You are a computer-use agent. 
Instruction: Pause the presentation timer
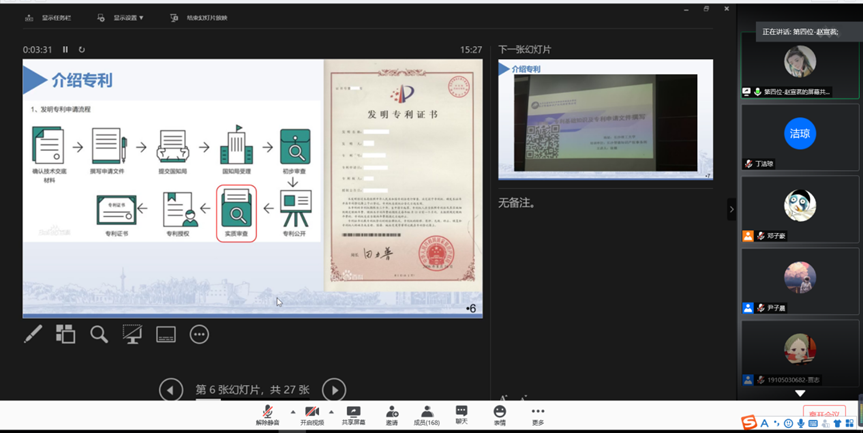tap(66, 49)
